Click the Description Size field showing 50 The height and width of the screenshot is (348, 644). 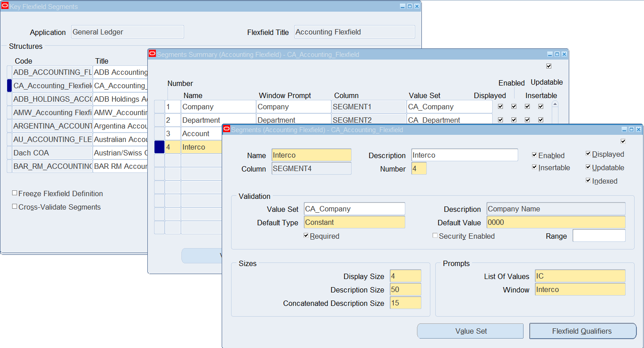point(406,289)
